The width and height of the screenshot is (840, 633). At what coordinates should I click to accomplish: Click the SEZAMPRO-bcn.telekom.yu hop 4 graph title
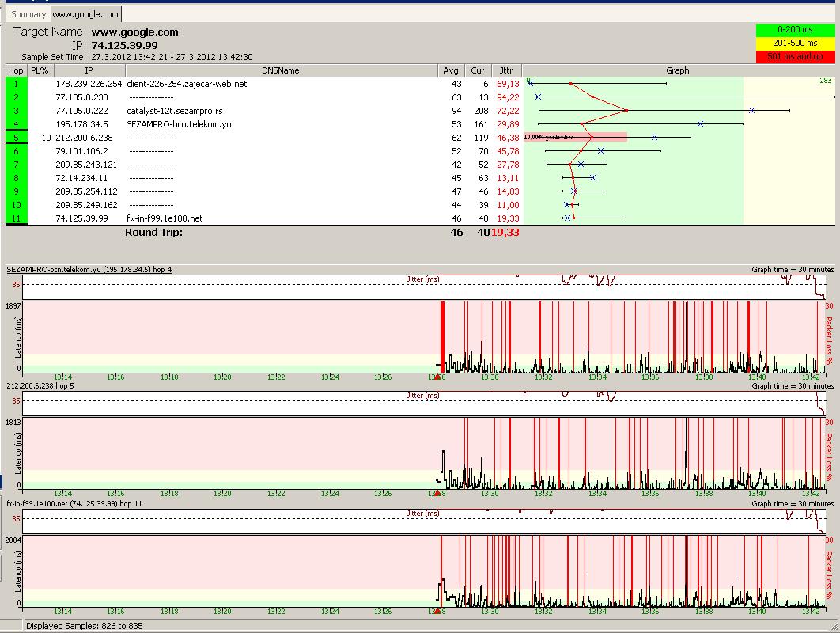89,270
